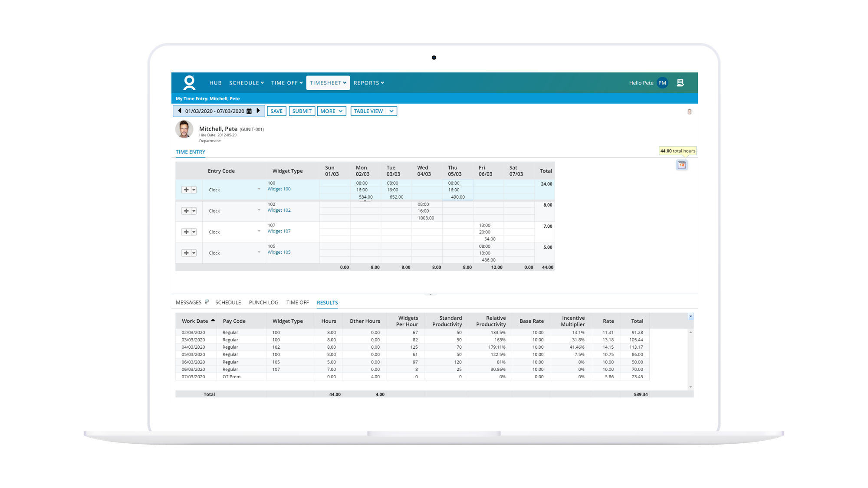Click the calendar icon under total hours
This screenshot has height=488, width=868.
tap(682, 165)
